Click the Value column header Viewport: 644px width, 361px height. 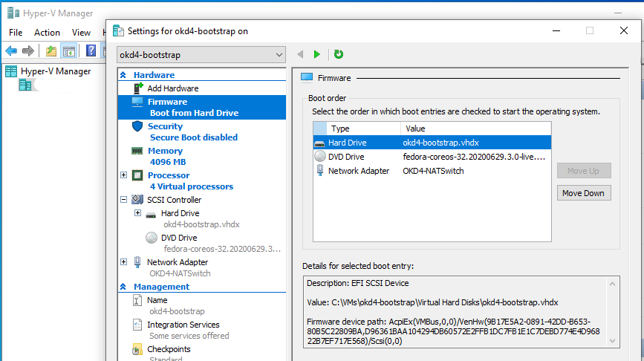click(x=475, y=129)
